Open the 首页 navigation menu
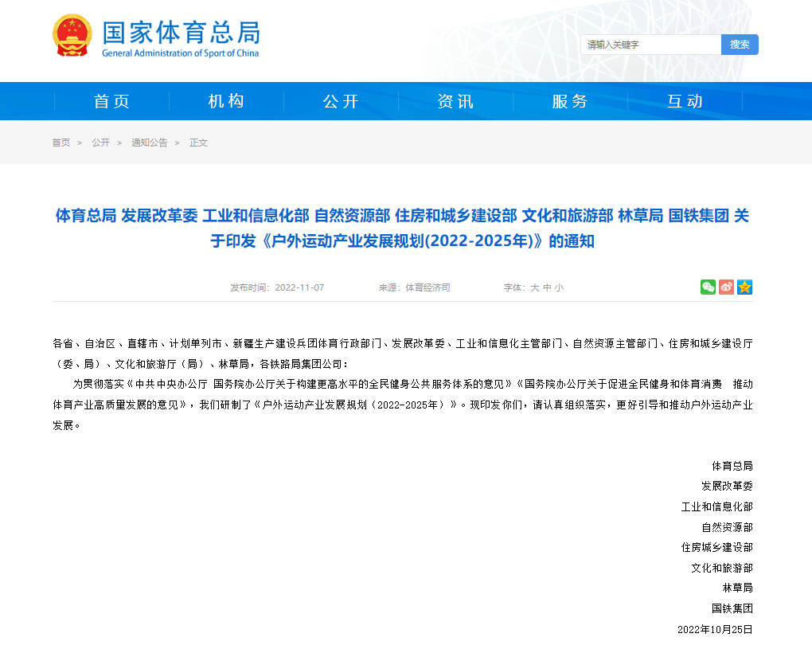 click(x=111, y=101)
